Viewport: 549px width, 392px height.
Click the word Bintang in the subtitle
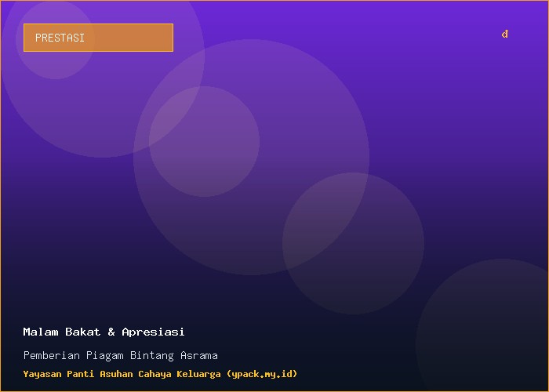click(x=152, y=356)
